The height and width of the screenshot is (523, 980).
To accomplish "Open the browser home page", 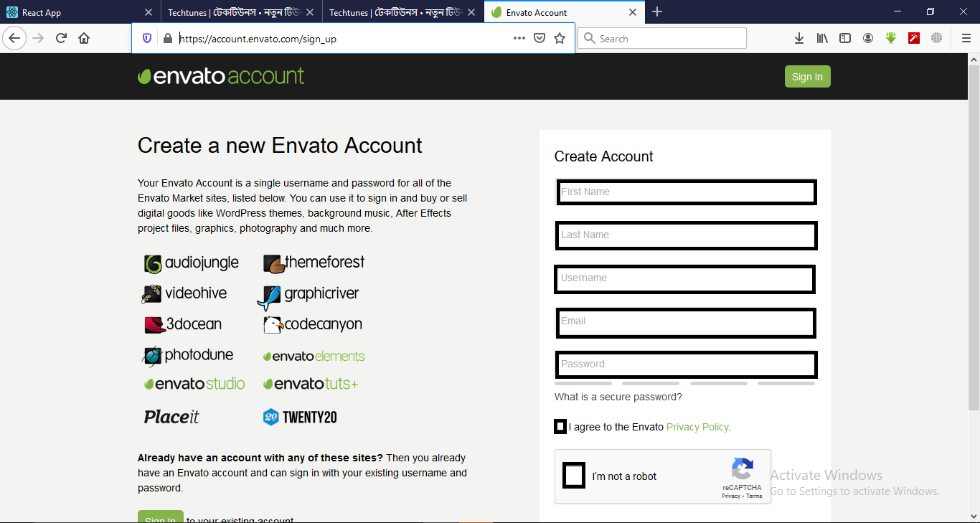I will tap(84, 39).
